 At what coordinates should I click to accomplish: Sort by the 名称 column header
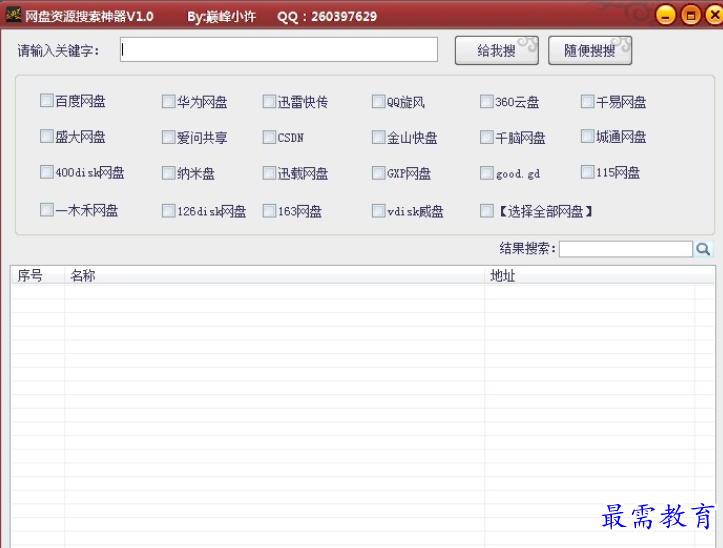point(274,276)
